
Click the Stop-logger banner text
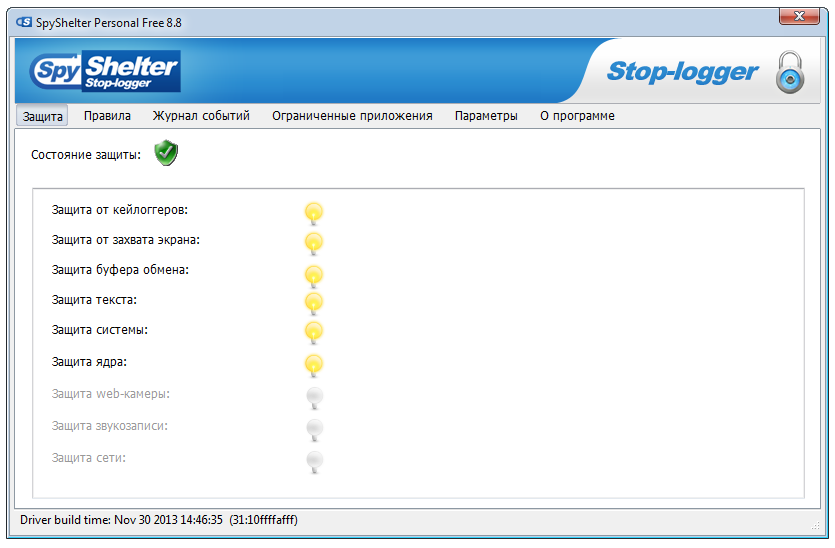[x=683, y=72]
